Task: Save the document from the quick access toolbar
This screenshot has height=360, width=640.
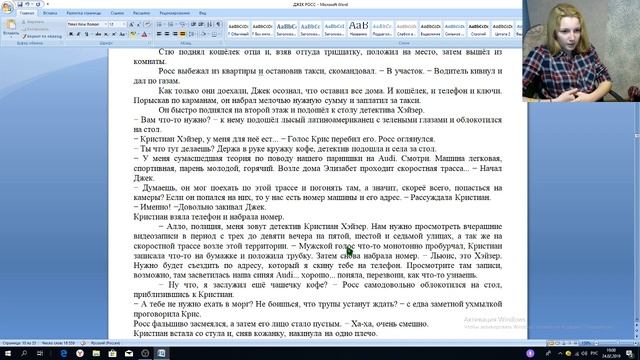Action: [20, 4]
